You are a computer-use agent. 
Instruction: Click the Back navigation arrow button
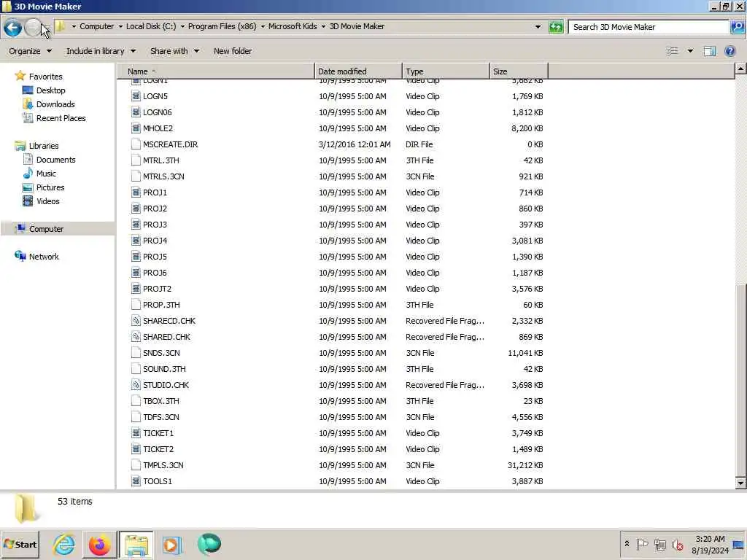[13, 28]
